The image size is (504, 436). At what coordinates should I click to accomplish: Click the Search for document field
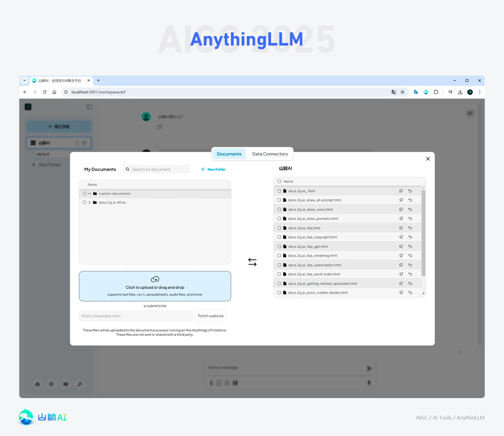pyautogui.click(x=156, y=169)
